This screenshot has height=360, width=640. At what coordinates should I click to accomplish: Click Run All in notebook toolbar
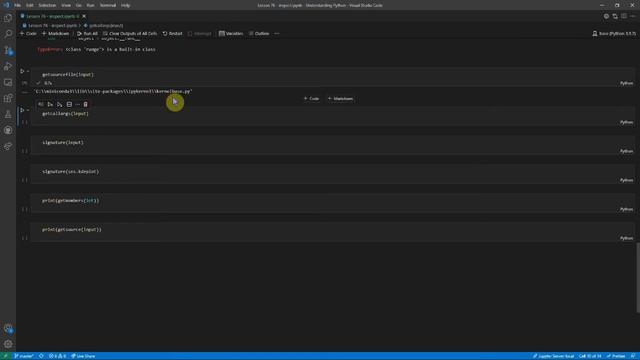pos(87,33)
